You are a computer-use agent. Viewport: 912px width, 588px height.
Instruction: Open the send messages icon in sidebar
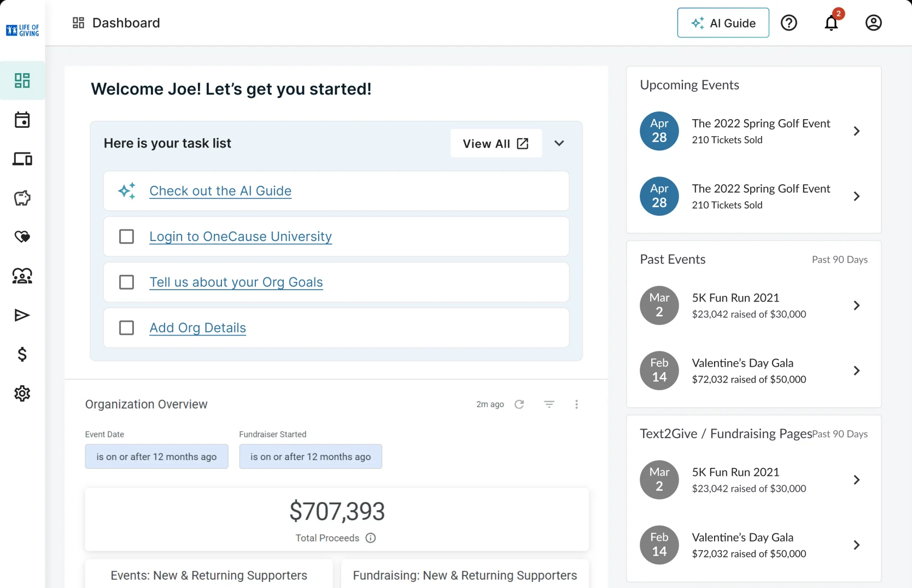22,315
